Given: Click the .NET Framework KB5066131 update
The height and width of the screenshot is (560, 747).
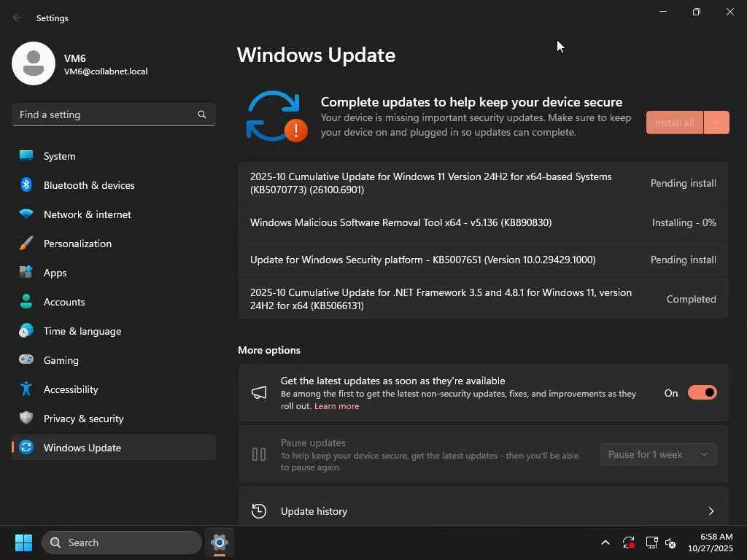Looking at the screenshot, I should click(x=483, y=298).
